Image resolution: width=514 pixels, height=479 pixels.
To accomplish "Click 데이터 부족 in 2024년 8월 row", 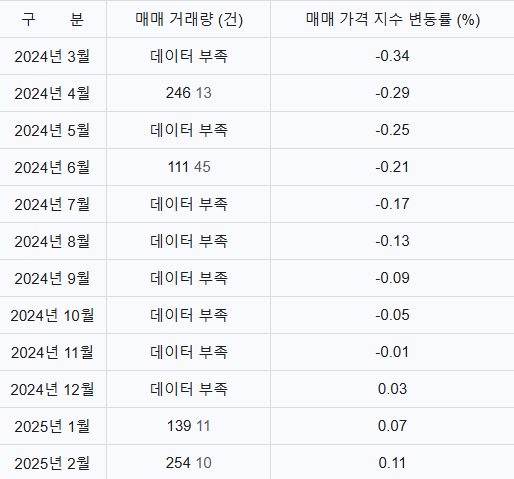I will (189, 241).
